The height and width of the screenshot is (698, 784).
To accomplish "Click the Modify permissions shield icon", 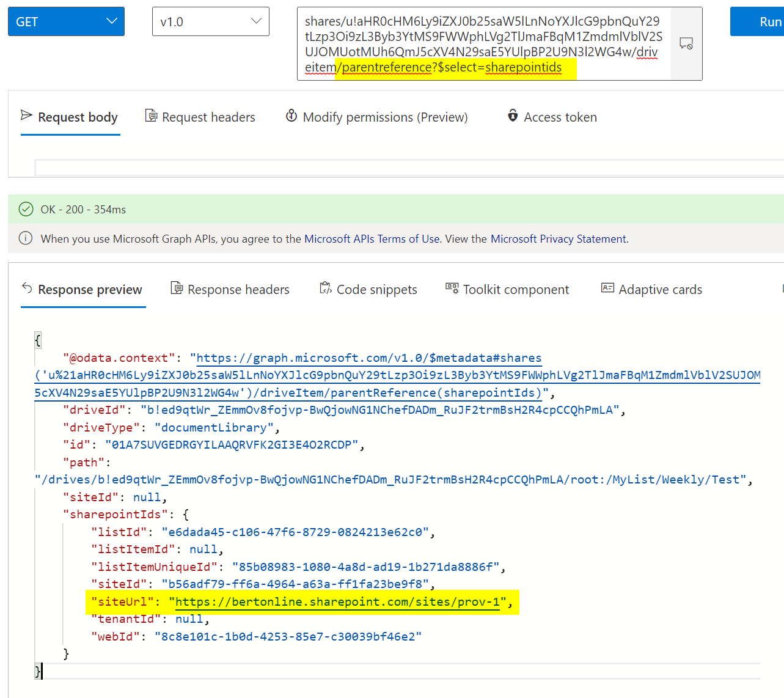I will click(x=292, y=116).
